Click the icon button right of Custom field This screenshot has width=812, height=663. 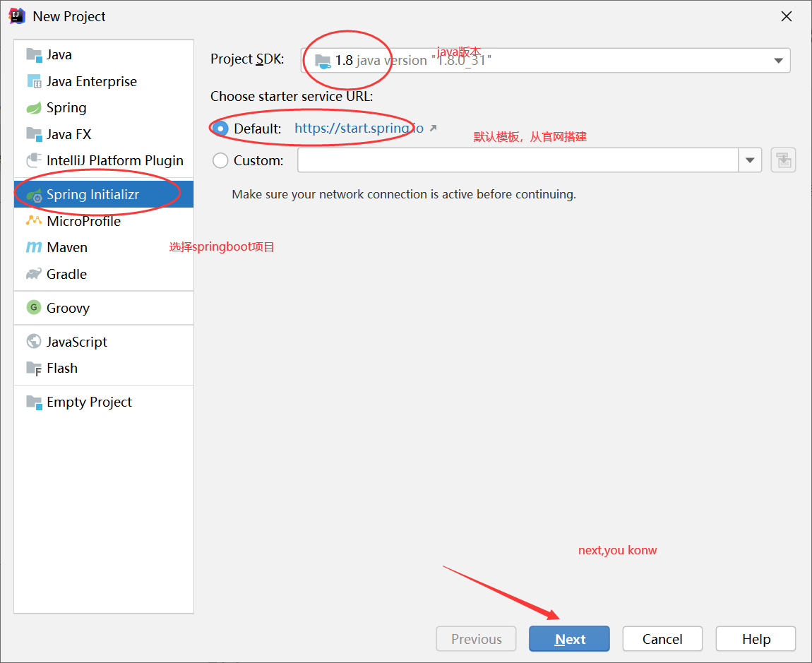click(783, 160)
